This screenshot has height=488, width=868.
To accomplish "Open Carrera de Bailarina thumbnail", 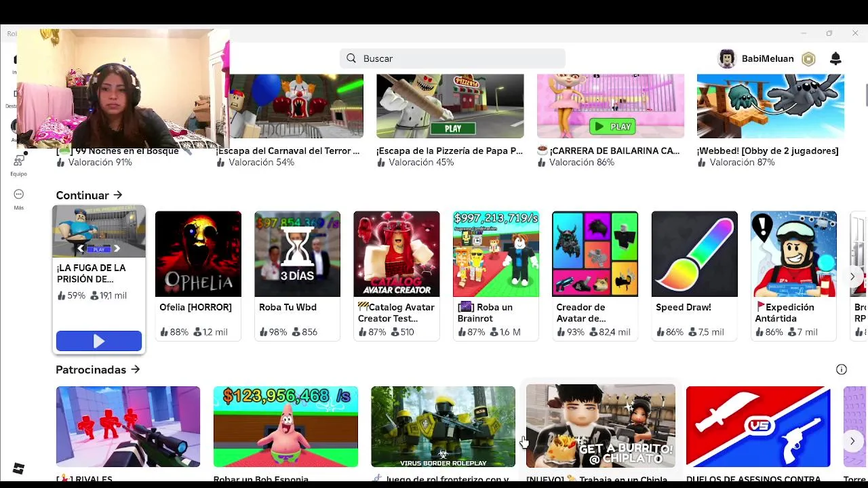I will click(x=610, y=106).
